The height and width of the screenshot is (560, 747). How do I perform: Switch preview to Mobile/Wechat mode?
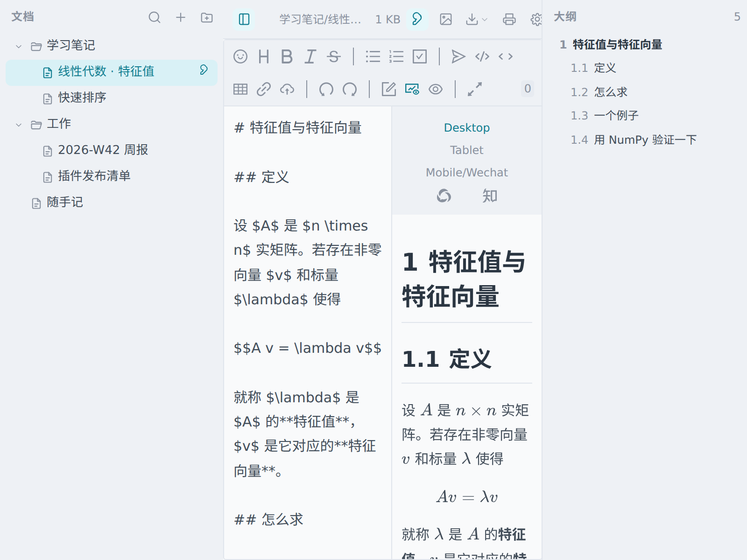point(467,173)
